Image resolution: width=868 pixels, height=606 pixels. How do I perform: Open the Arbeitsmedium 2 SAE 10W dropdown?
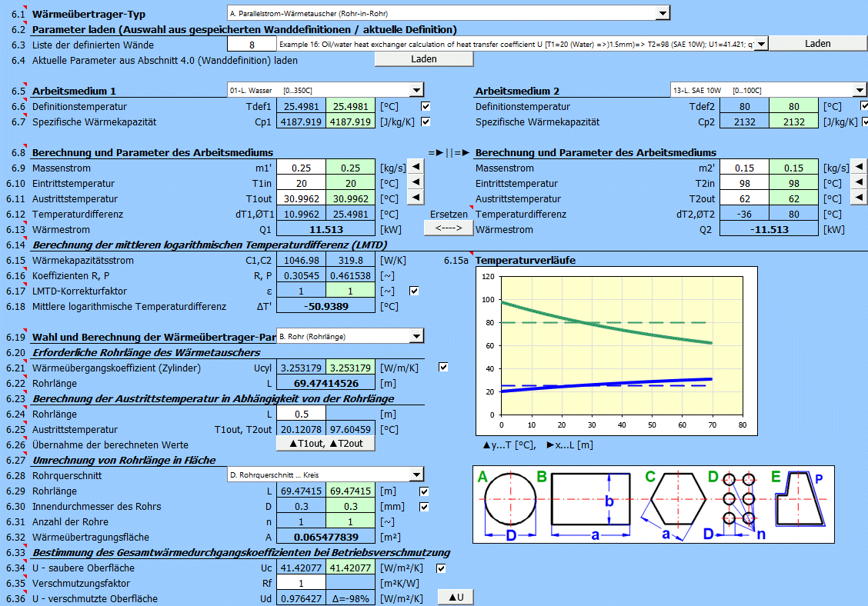859,90
